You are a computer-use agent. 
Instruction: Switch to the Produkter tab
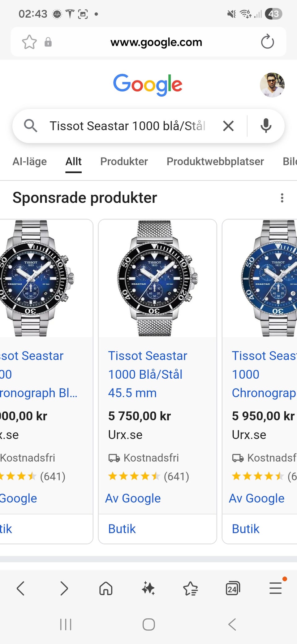pos(124,162)
